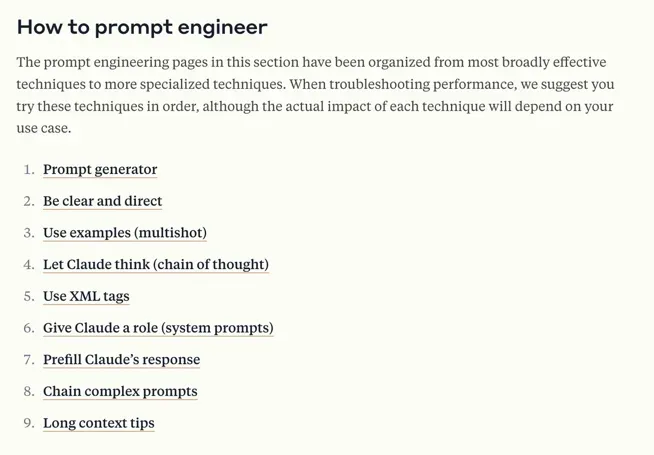Click the How to prompt engineer heading
The width and height of the screenshot is (654, 455).
pyautogui.click(x=142, y=27)
